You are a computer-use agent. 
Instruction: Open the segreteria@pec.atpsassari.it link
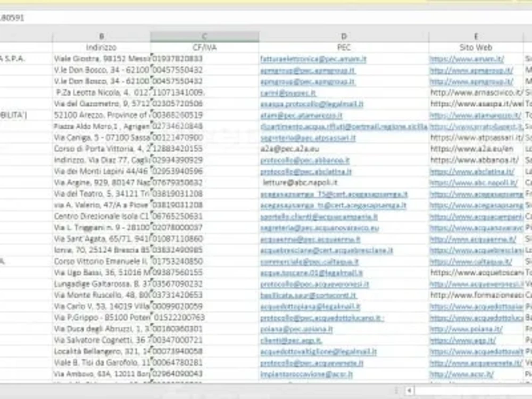click(307, 138)
